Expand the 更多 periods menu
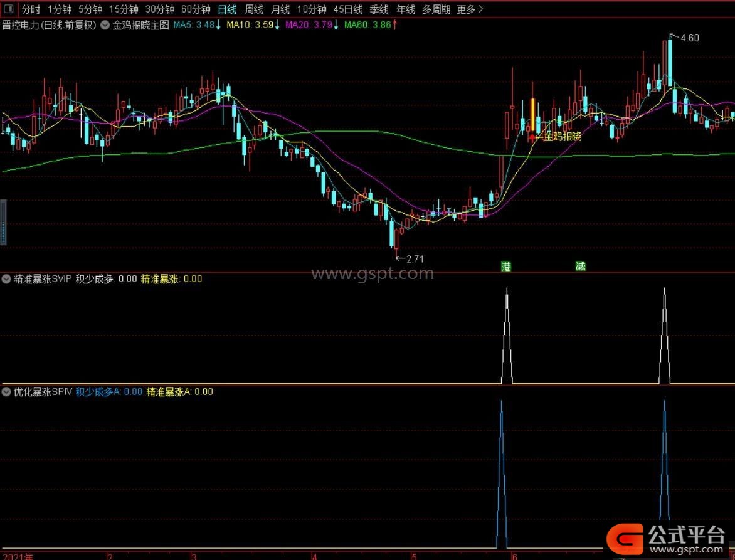This screenshot has width=735, height=560. 470,9
